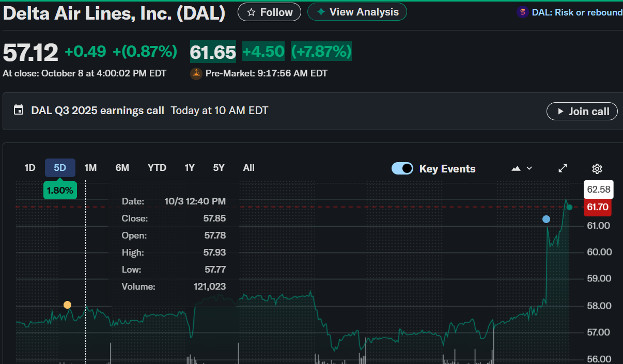This screenshot has width=623, height=364.
Task: Switch chart to 1M range
Action: tap(90, 168)
